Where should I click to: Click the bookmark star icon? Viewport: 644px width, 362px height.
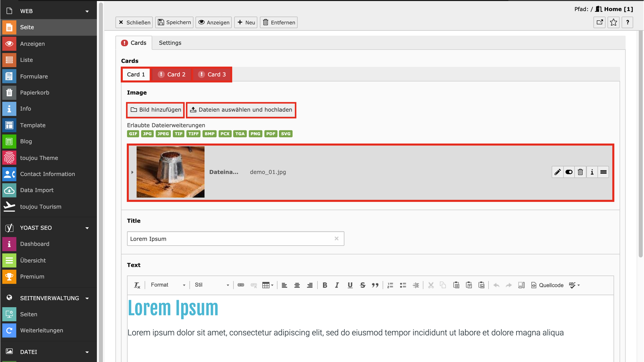click(613, 22)
